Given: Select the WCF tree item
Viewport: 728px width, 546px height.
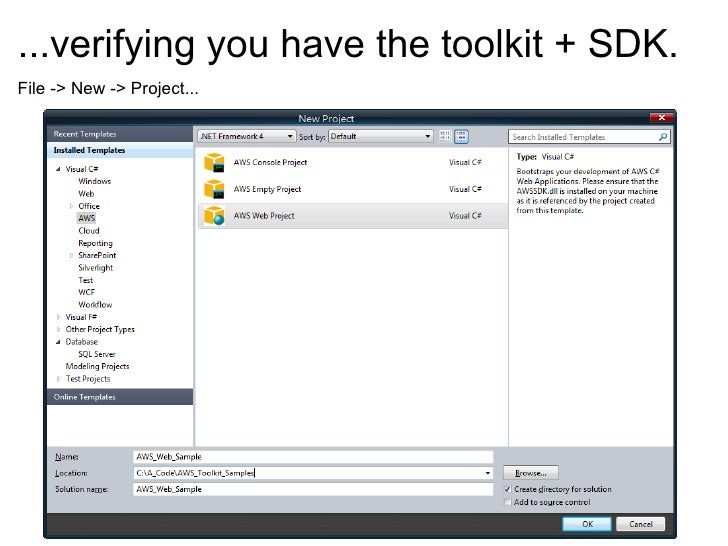Looking at the screenshot, I should 86,292.
